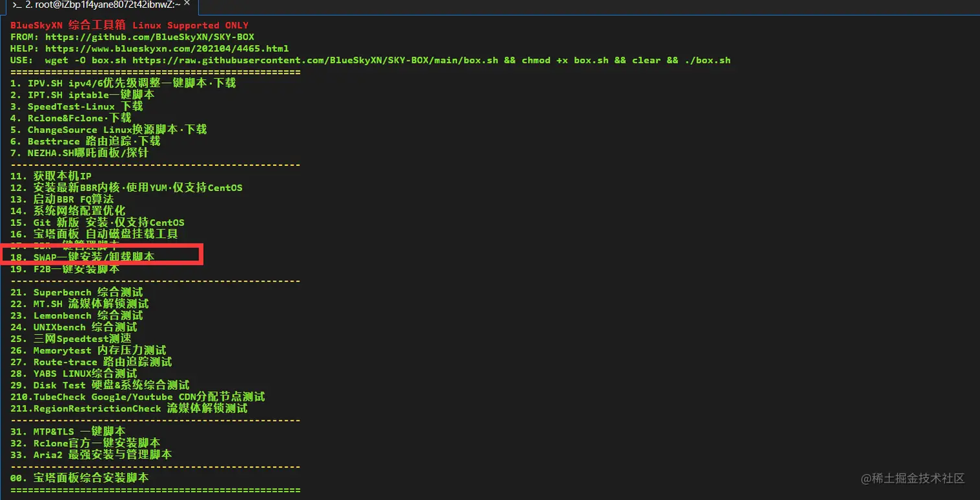Click menu entry 1 IPV.SH
This screenshot has height=500, width=980.
(123, 84)
